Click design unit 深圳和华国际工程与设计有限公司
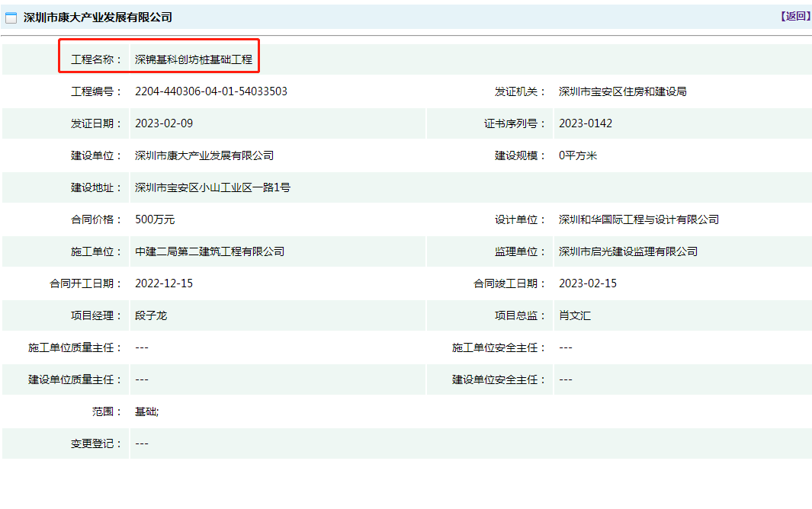812x509 pixels. point(638,219)
